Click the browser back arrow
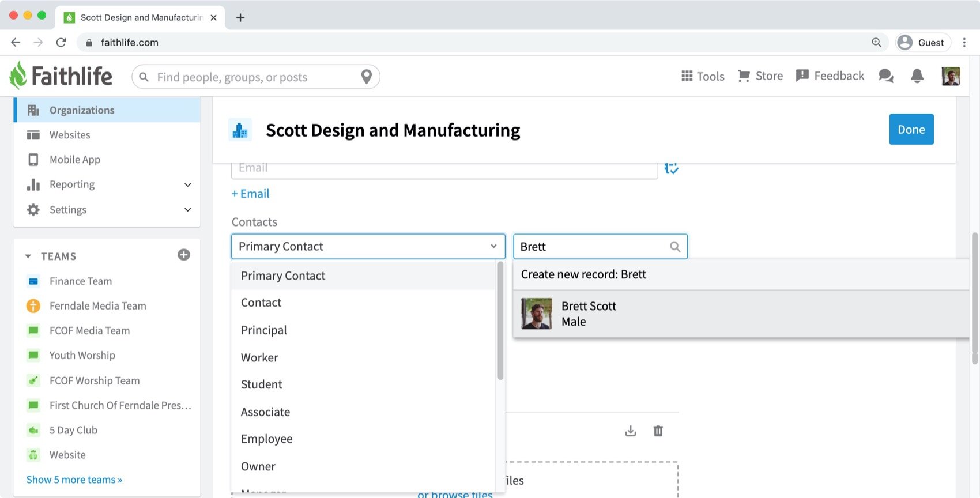980x498 pixels. [16, 42]
